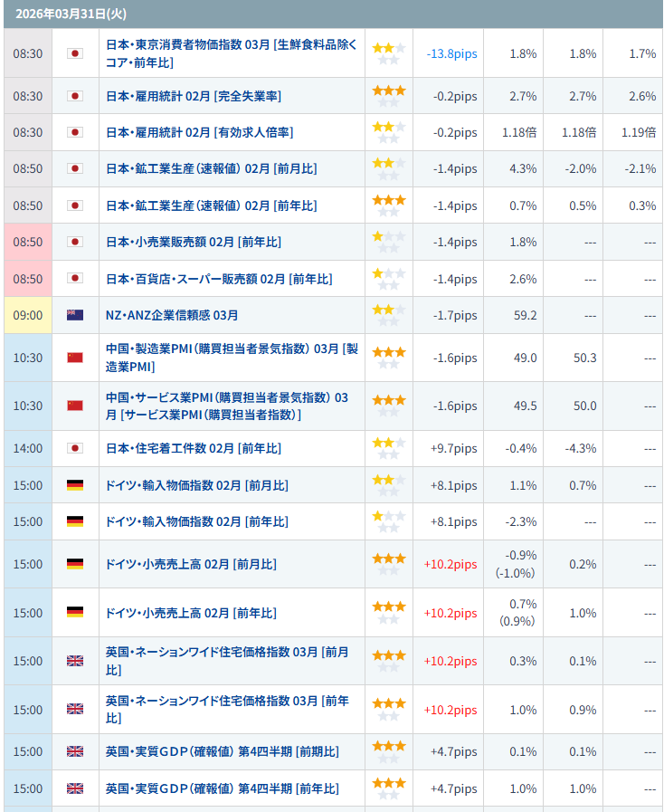Open 日本・百貨店・スーパー販売額 link

[219, 279]
